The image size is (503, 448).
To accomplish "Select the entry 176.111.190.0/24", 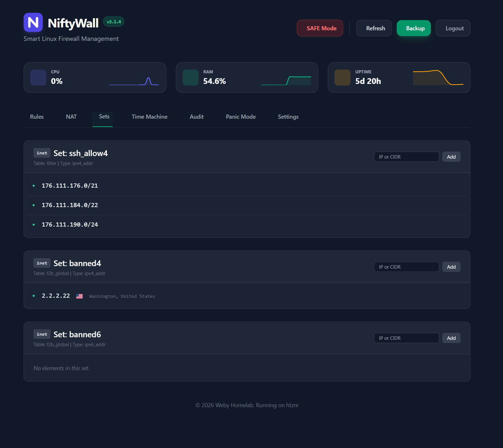I will click(70, 225).
